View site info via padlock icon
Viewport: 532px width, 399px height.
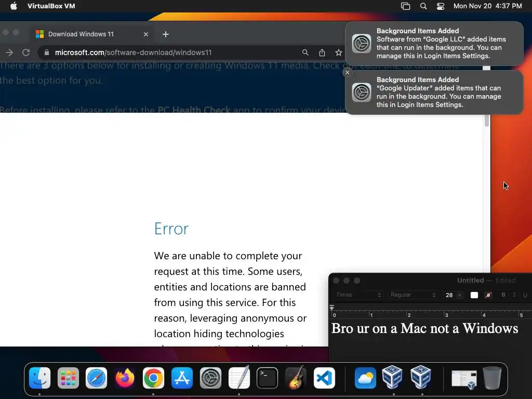coord(47,52)
